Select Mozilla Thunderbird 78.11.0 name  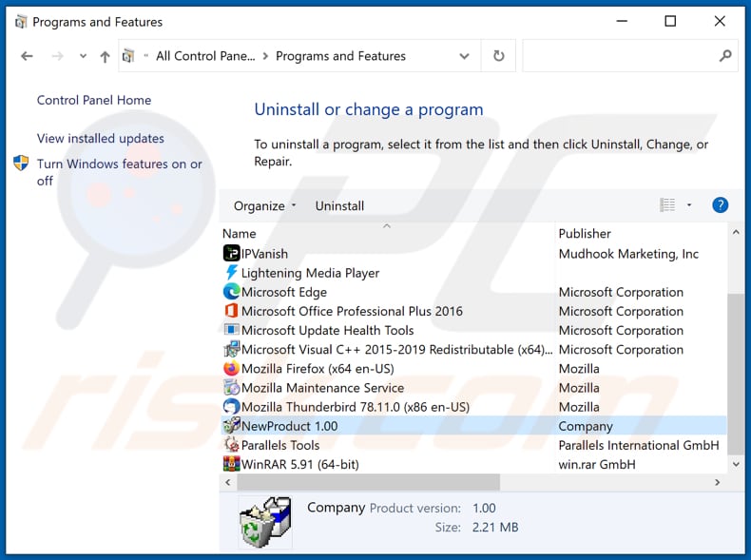(356, 407)
